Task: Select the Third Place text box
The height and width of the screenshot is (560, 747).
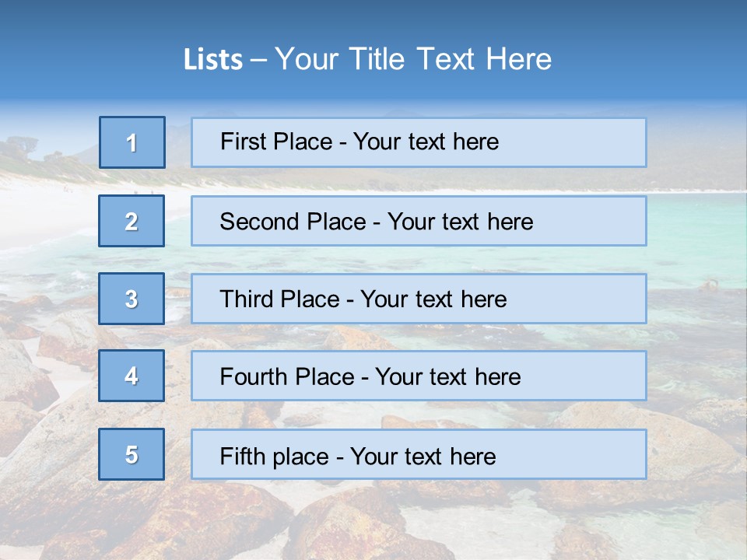Action: (419, 299)
